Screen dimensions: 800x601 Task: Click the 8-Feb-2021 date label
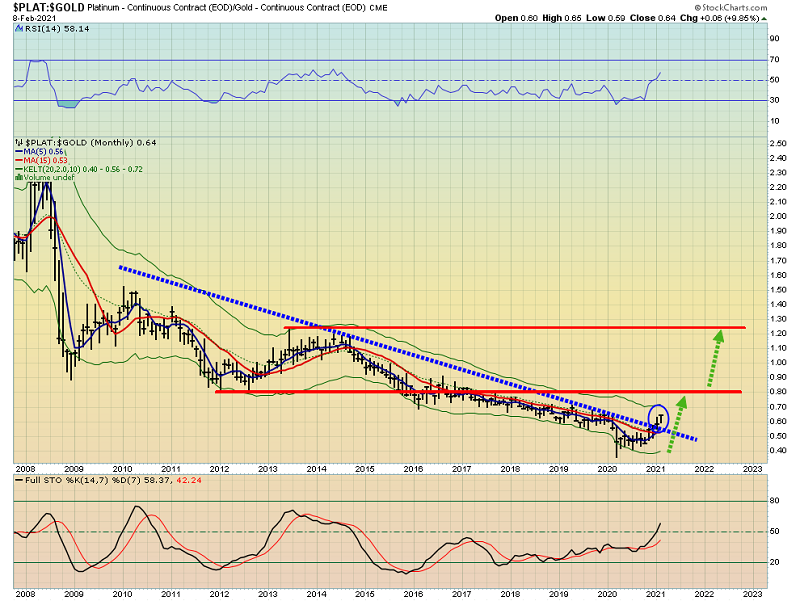pos(34,17)
